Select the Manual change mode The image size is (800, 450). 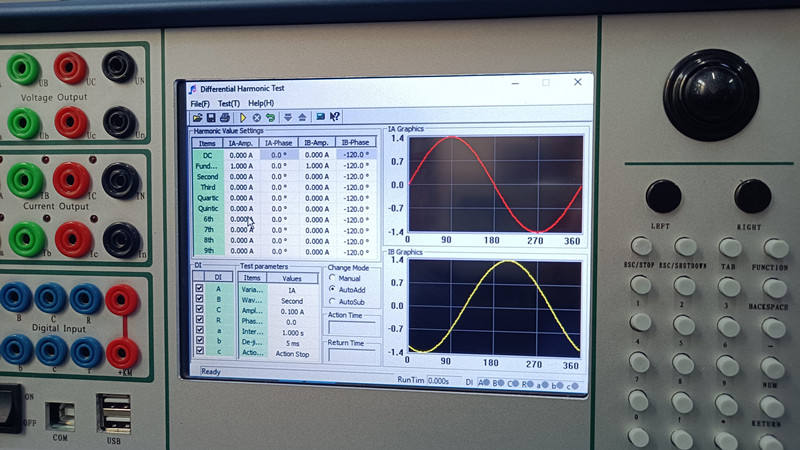click(333, 278)
